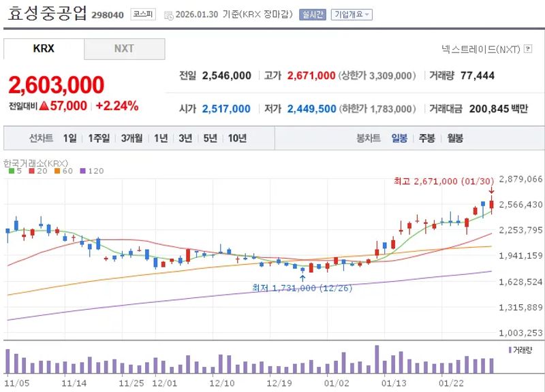Viewport: 545px width, 392px height.
Task: Select the 월봉 monthly candle chart
Action: click(455, 138)
